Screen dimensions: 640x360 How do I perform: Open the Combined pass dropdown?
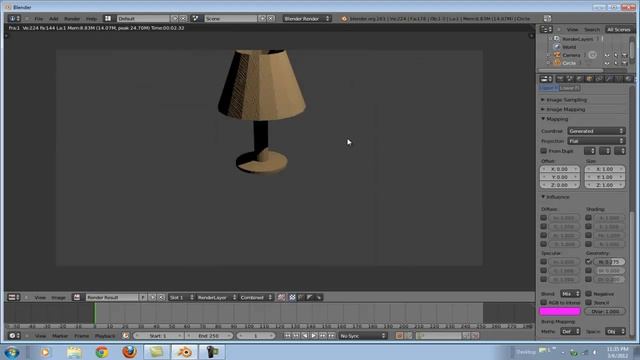(256, 297)
